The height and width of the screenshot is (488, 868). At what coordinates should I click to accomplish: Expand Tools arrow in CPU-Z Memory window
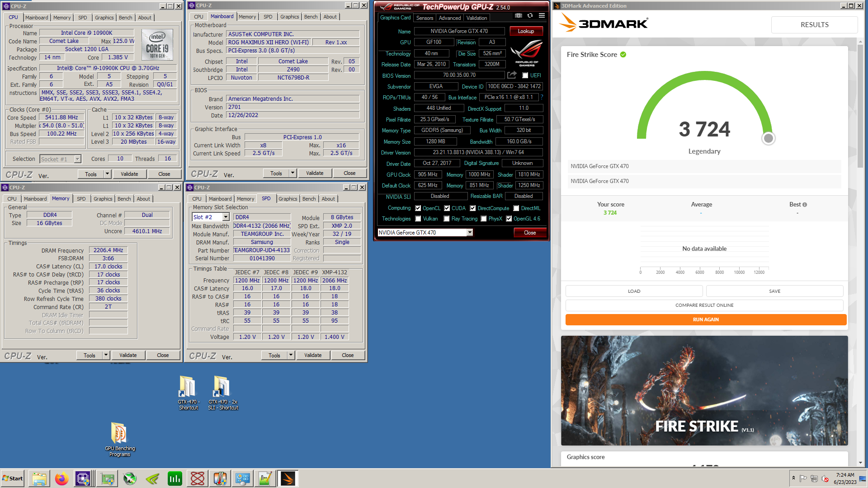(x=106, y=355)
